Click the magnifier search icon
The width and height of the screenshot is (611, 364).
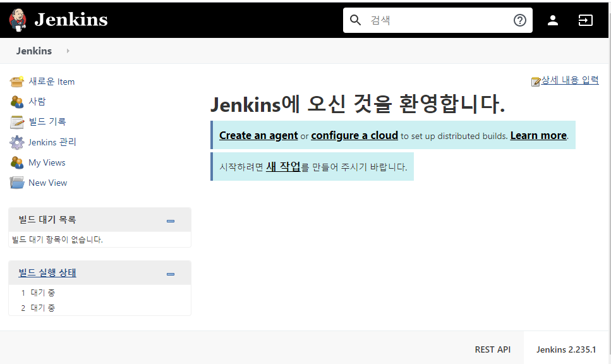[x=355, y=20]
